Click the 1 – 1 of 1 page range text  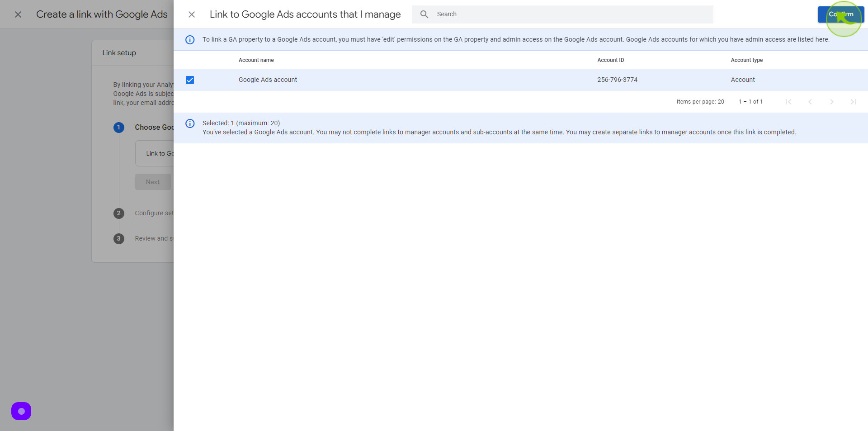(750, 102)
